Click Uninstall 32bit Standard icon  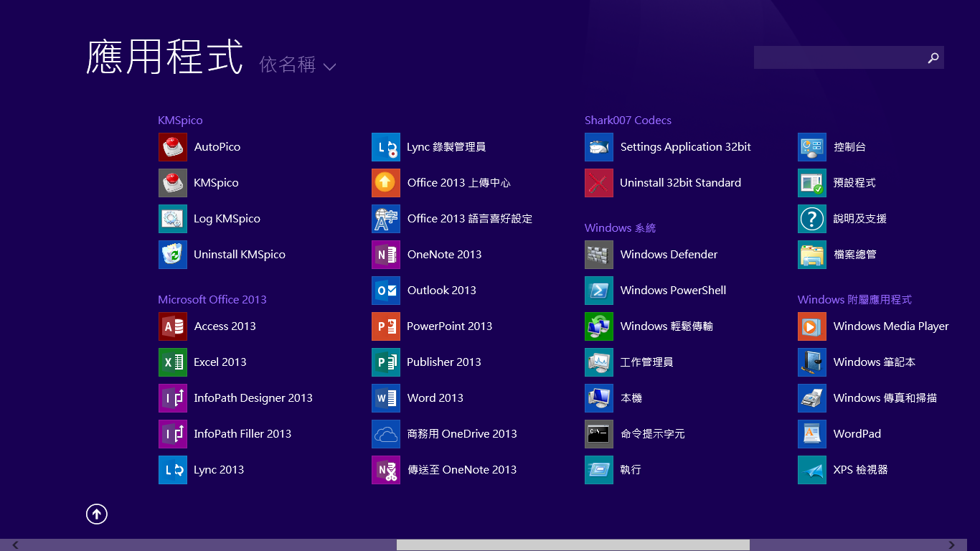[599, 183]
